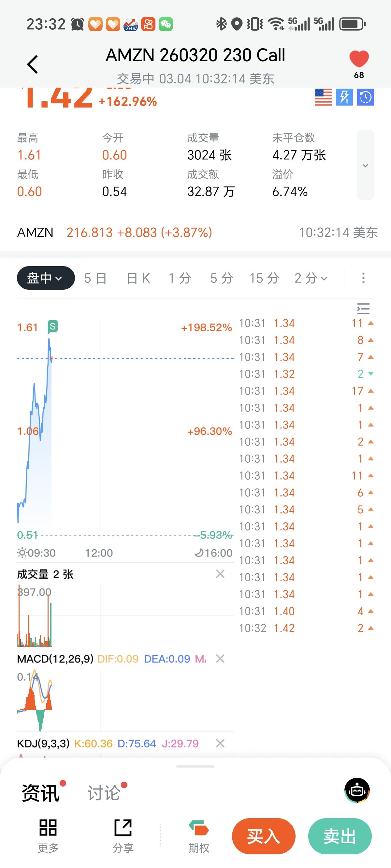The height and width of the screenshot is (868, 391).
Task: Open the AI robot assistant icon
Action: coord(357,790)
